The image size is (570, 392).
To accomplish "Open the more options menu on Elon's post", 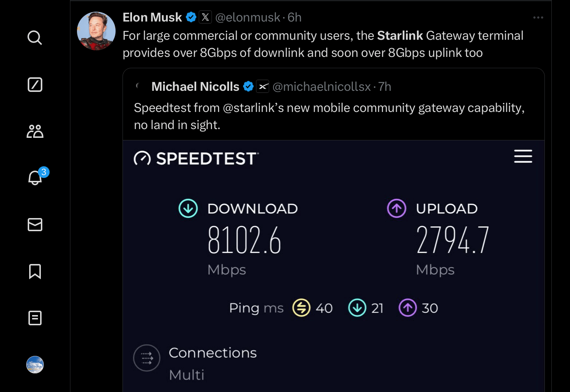I will pyautogui.click(x=538, y=17).
